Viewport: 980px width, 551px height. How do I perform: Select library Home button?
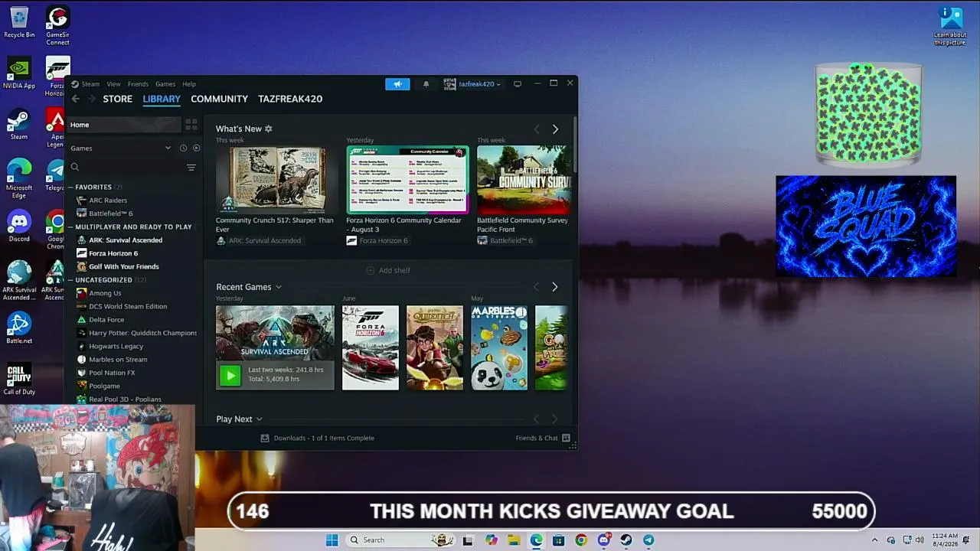pyautogui.click(x=124, y=125)
